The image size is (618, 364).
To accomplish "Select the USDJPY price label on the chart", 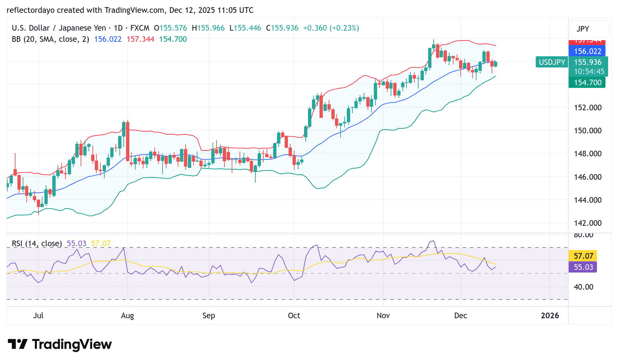I will pyautogui.click(x=552, y=62).
